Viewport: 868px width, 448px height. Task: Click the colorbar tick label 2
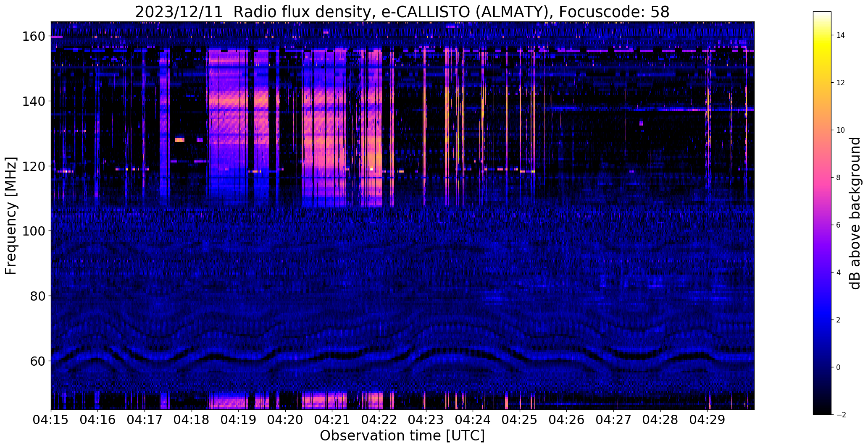[x=839, y=320]
